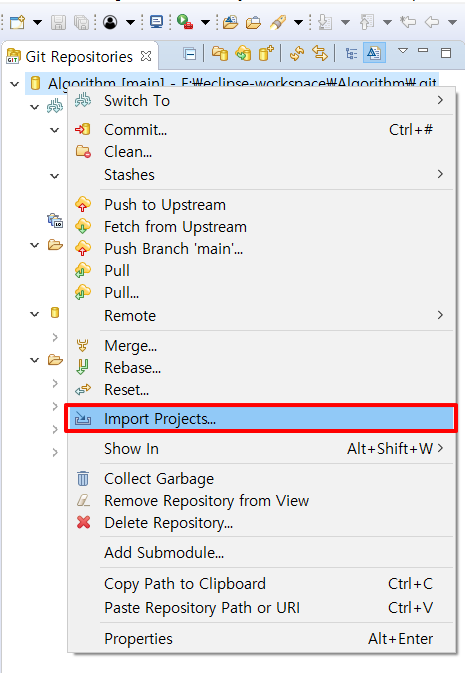The image size is (465, 673).
Task: Choose Rebase... menu entry
Action: pyautogui.click(x=261, y=367)
